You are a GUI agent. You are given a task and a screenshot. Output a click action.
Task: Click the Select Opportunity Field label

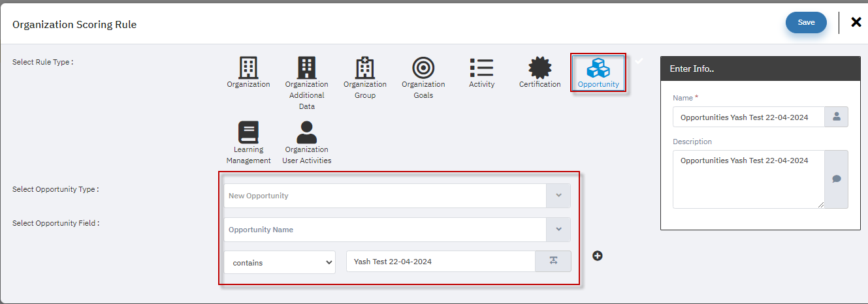coord(56,223)
